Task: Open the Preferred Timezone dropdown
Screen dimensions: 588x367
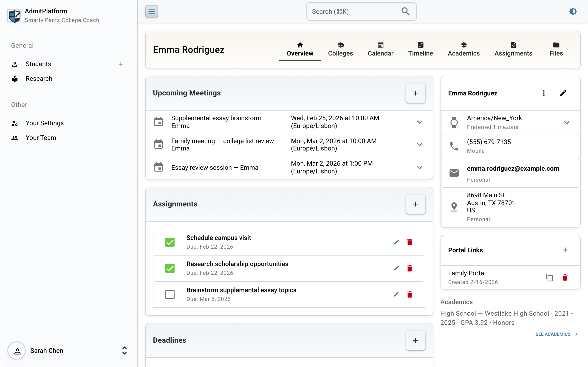Action: 567,122
